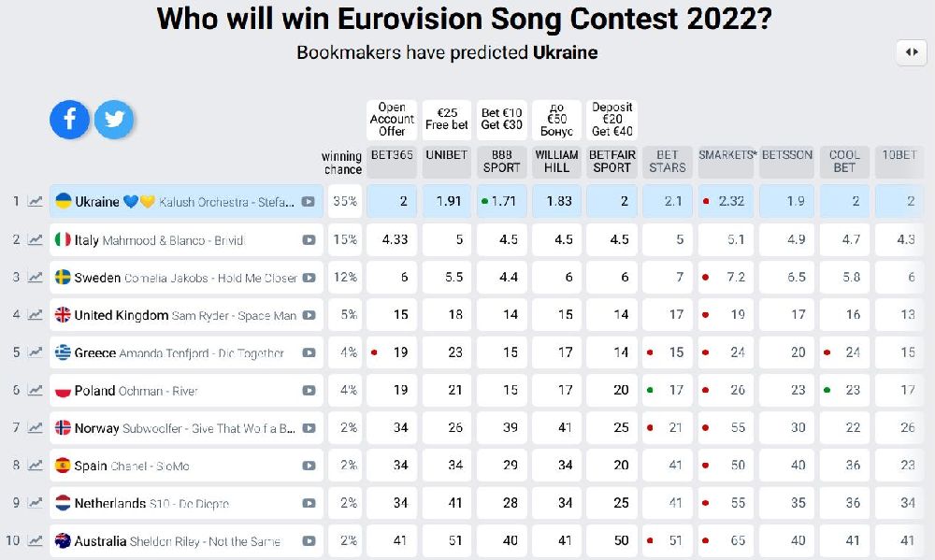Viewport: 935px width, 560px height.
Task: Share the odds on Twitter
Action: pyautogui.click(x=114, y=120)
